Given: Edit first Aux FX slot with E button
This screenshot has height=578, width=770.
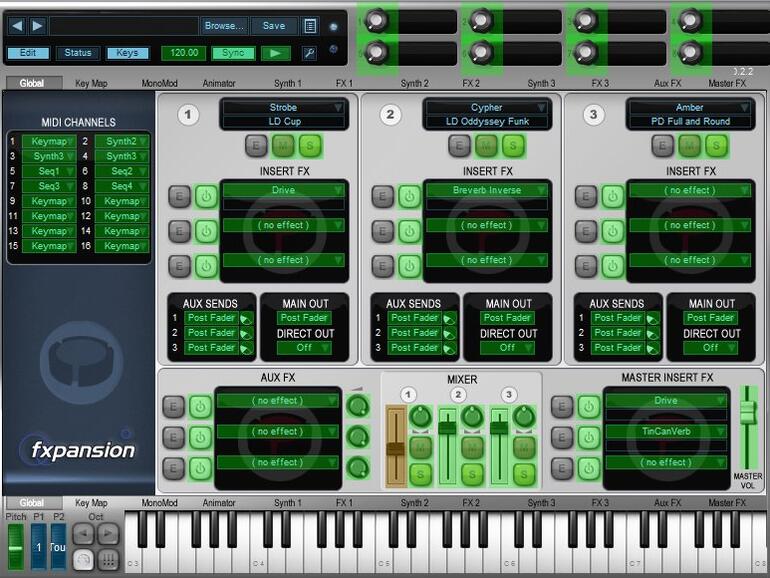Looking at the screenshot, I should [x=173, y=407].
